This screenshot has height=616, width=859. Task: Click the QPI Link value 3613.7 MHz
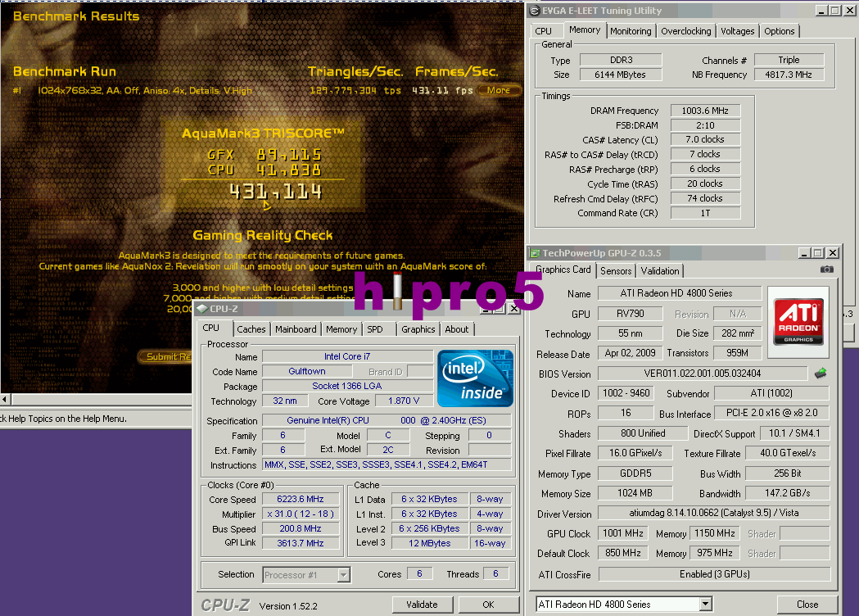click(x=301, y=543)
